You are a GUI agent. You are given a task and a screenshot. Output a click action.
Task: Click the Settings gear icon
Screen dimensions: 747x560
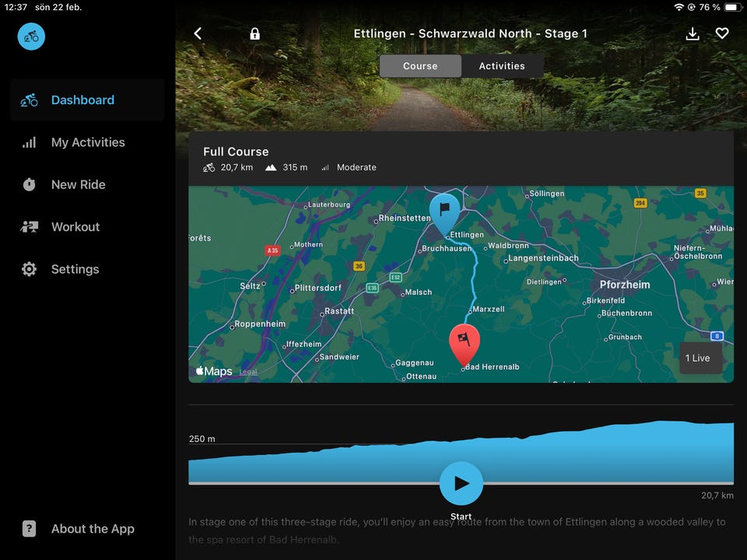click(x=29, y=269)
